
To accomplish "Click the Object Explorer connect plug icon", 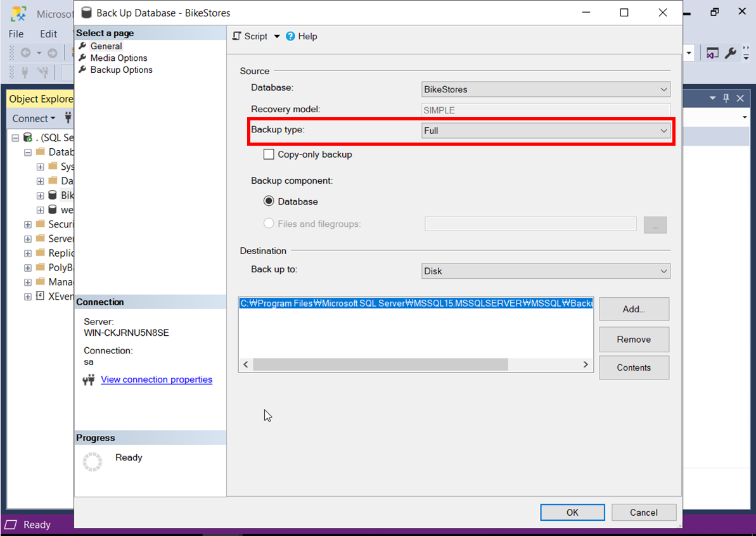I will click(x=68, y=118).
